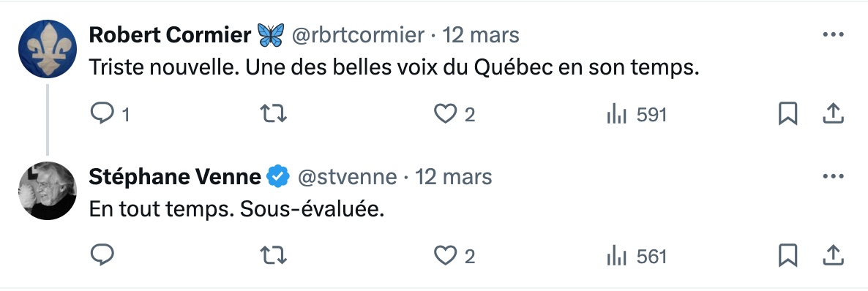Like Robert Cormier's tweet
The image size is (868, 291).
tap(454, 115)
